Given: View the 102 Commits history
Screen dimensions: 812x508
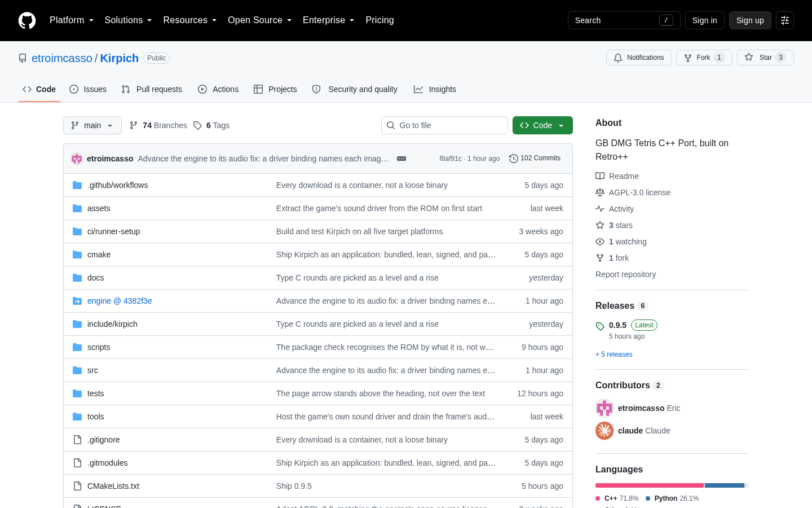Looking at the screenshot, I should [535, 159].
